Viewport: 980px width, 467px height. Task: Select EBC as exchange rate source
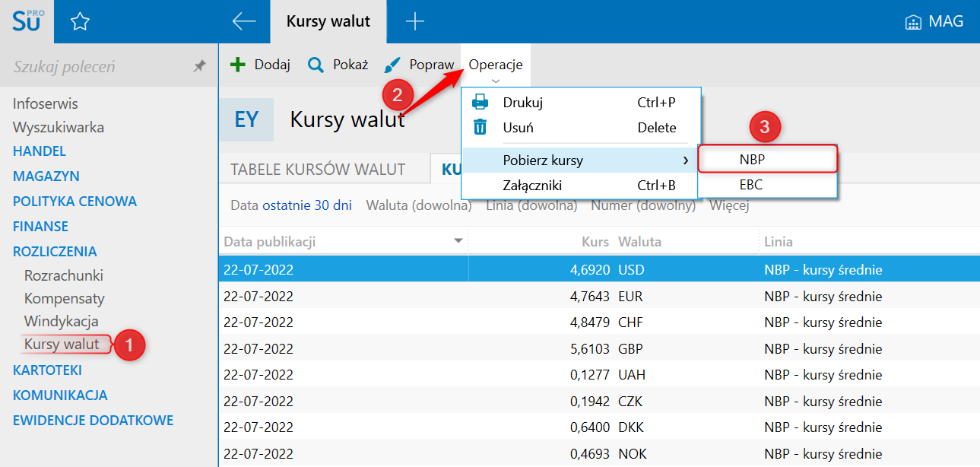click(768, 184)
